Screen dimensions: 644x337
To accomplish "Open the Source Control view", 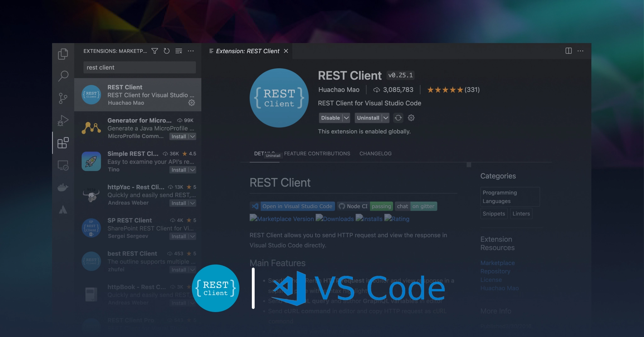I will (x=63, y=98).
